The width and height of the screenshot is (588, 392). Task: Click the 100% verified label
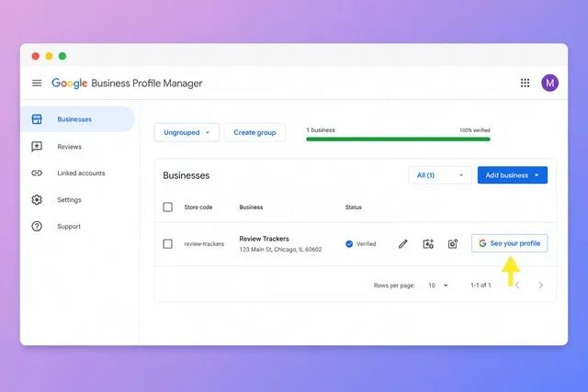pyautogui.click(x=475, y=130)
